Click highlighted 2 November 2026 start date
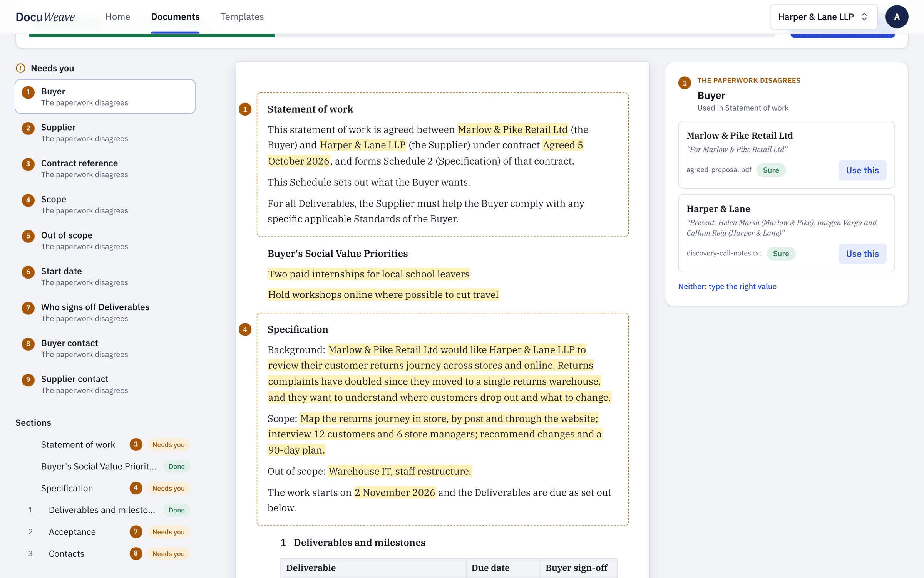Screen dimensions: 924x578 click(395, 492)
